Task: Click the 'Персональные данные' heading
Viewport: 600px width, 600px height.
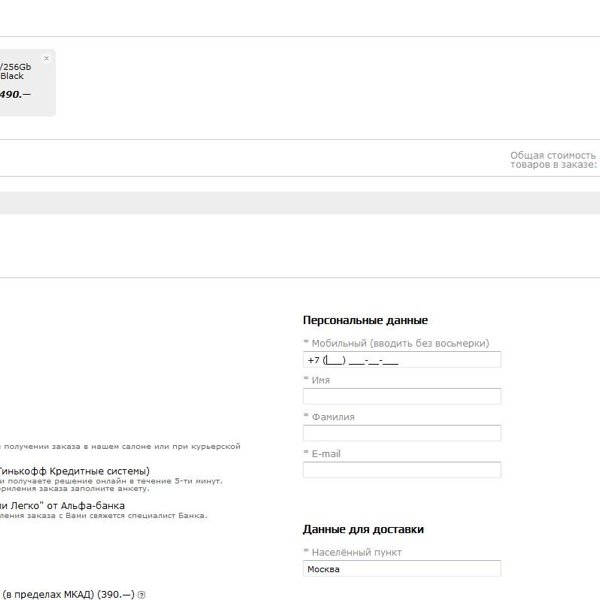Action: tap(365, 320)
